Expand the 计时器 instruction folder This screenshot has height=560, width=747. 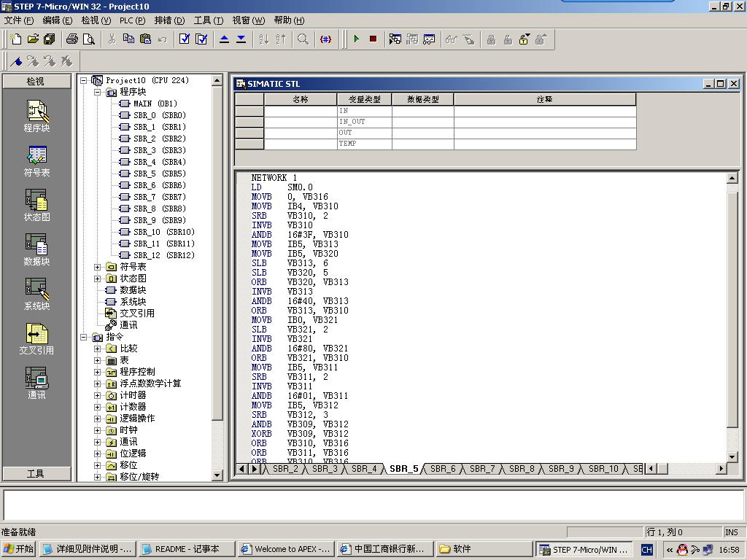coord(98,395)
